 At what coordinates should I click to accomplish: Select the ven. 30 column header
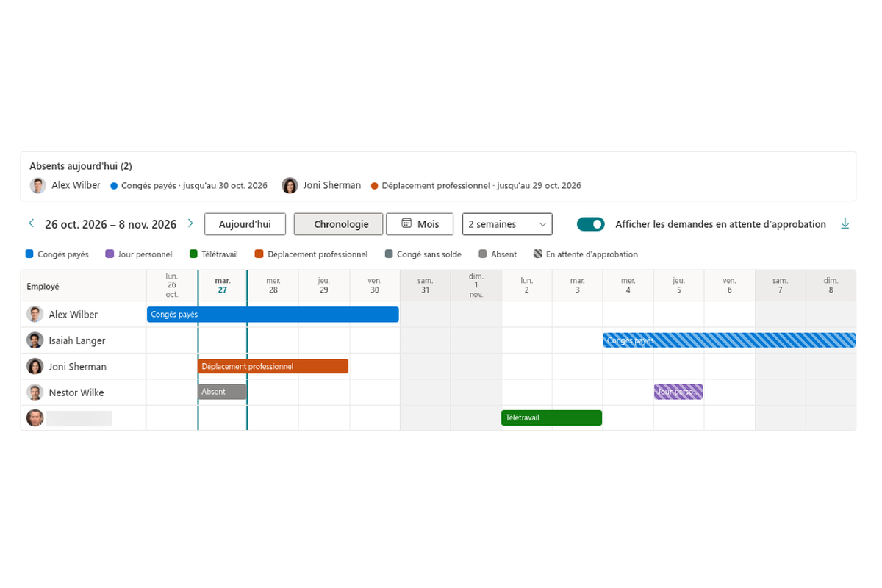tap(375, 285)
